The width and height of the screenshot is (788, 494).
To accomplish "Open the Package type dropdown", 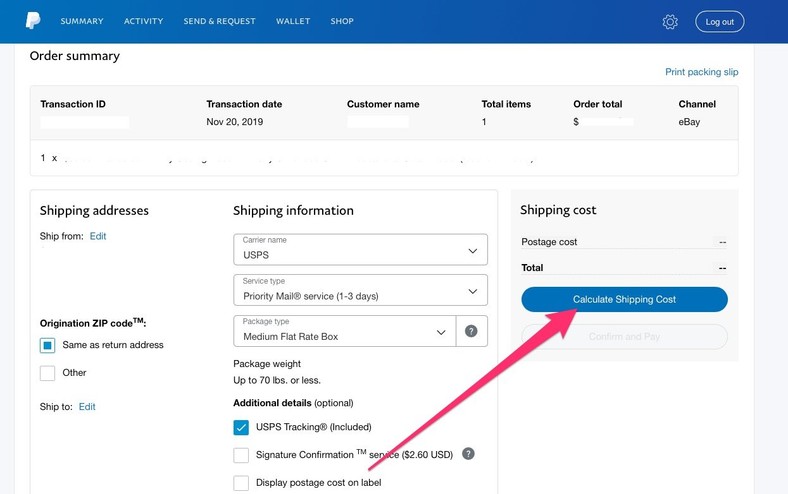I will pos(345,331).
